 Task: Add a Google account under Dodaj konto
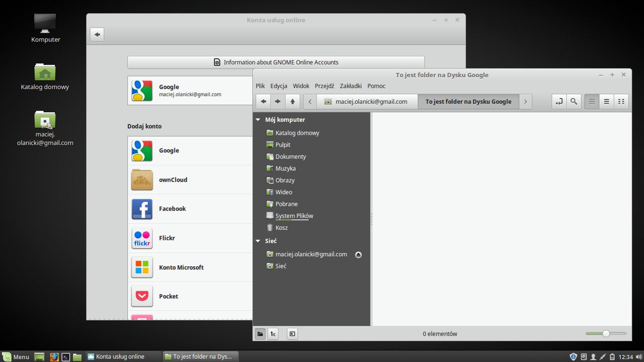point(190,151)
